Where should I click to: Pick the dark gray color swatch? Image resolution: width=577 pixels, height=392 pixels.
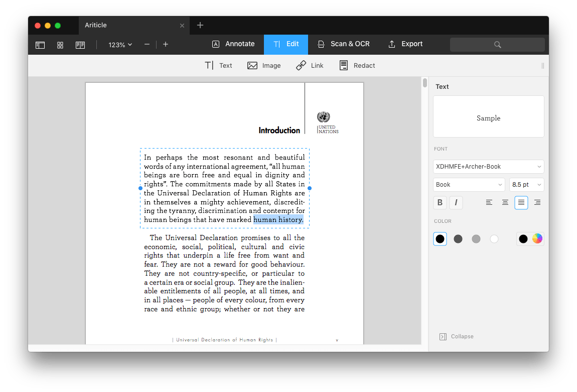click(458, 239)
